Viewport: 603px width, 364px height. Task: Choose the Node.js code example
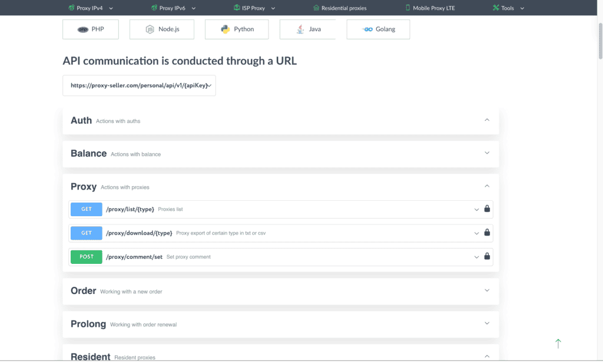coord(162,29)
